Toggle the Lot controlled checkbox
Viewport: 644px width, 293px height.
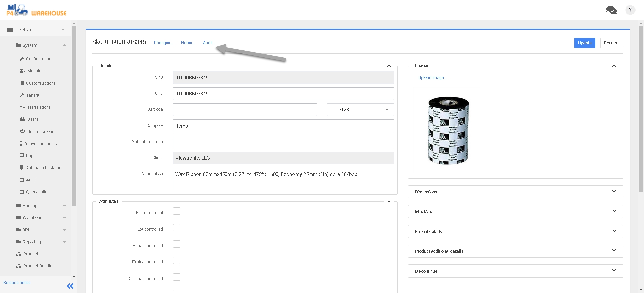click(177, 228)
